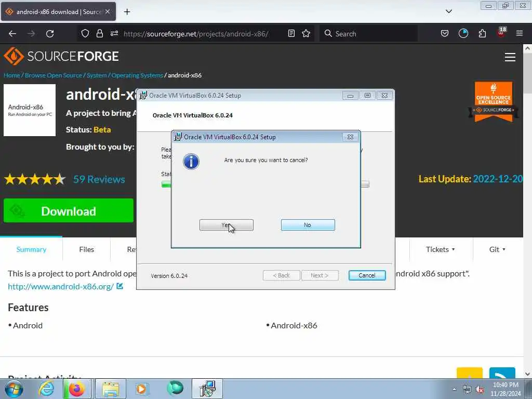Show hidden system tray icons
Viewport: 532px width, 399px height.
coord(454,389)
